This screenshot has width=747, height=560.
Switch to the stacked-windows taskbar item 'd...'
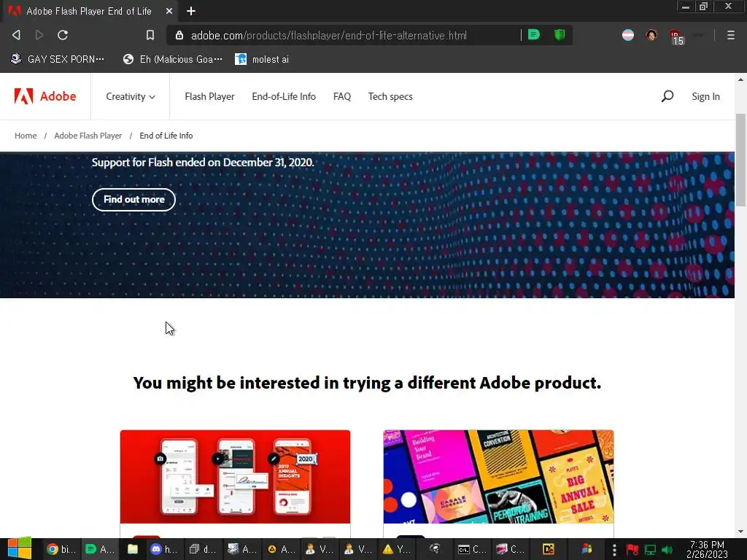(203, 549)
